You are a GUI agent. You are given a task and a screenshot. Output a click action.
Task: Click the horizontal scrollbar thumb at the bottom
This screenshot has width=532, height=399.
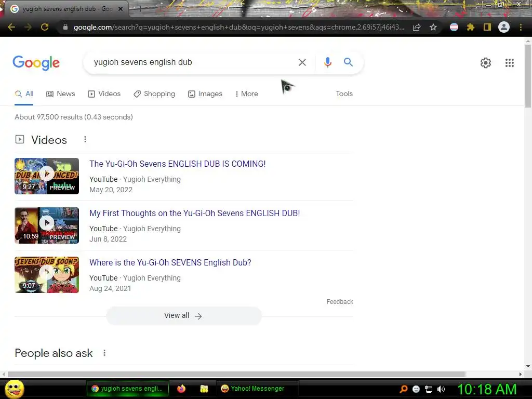click(236, 374)
